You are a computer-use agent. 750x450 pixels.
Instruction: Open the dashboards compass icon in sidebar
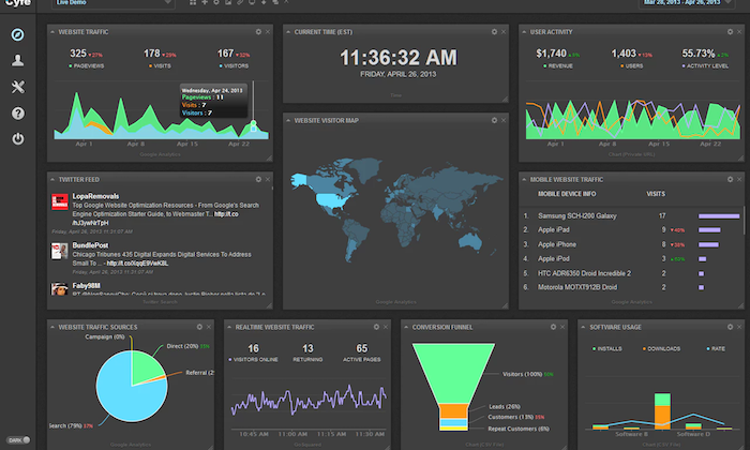(18, 35)
